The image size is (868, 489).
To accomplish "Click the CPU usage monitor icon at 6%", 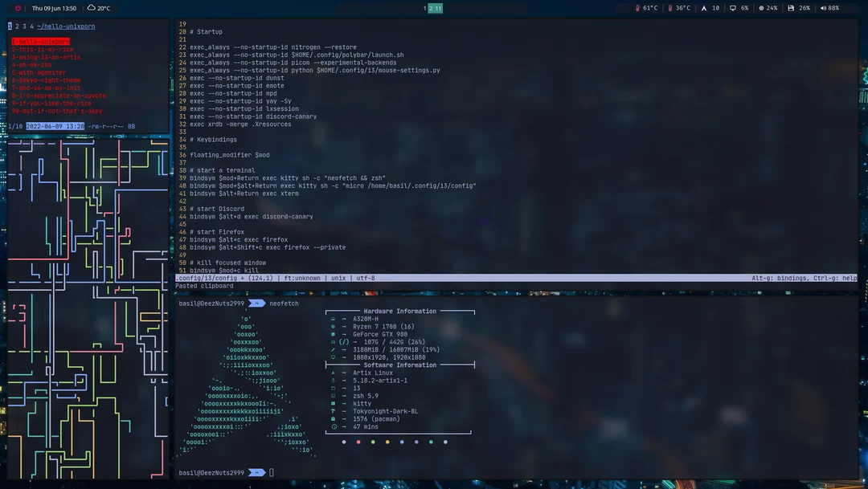I will tap(732, 8).
